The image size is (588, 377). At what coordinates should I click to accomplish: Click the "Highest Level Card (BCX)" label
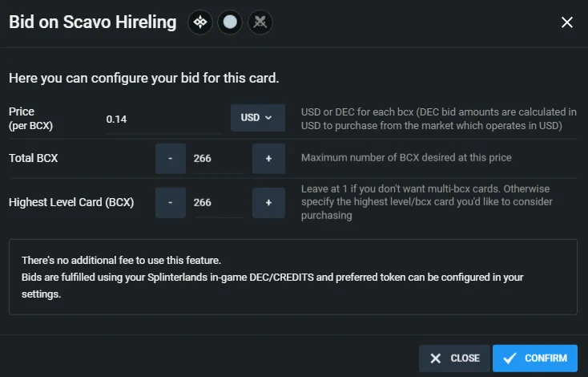(x=71, y=202)
